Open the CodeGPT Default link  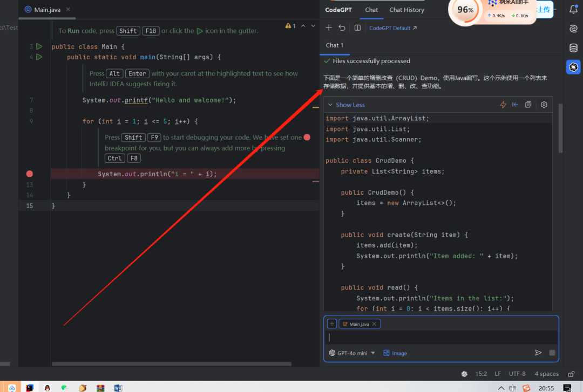click(x=393, y=28)
